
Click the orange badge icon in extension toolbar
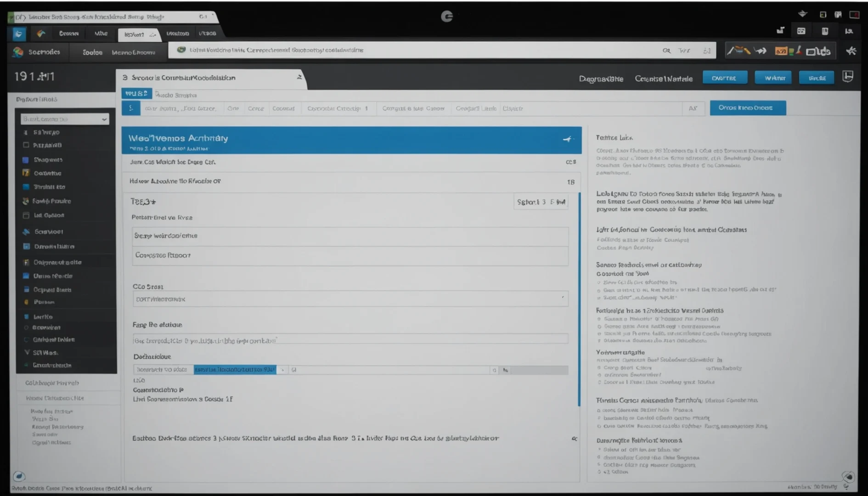tap(781, 51)
